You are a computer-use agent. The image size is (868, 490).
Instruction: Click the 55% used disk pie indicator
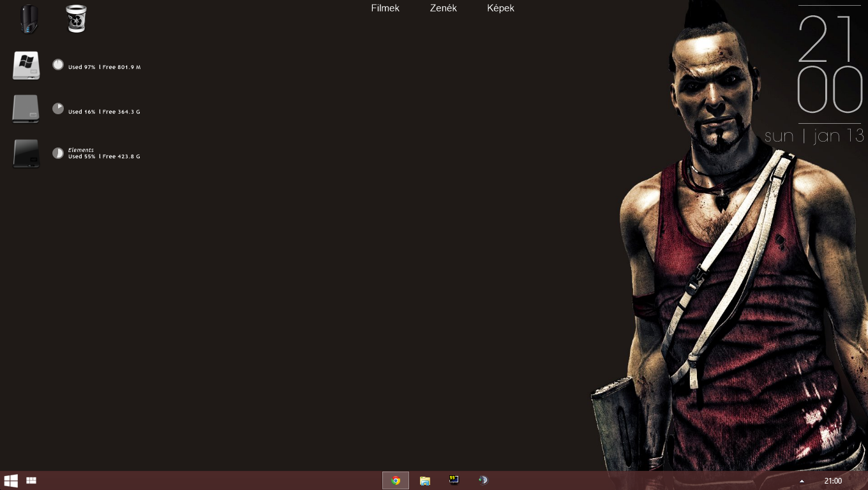pyautogui.click(x=58, y=153)
